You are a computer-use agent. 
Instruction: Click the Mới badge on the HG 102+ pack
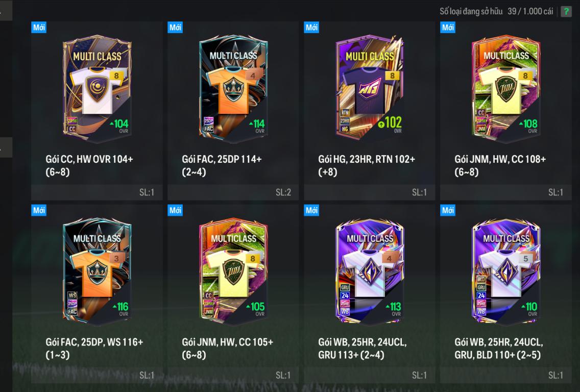(311, 28)
